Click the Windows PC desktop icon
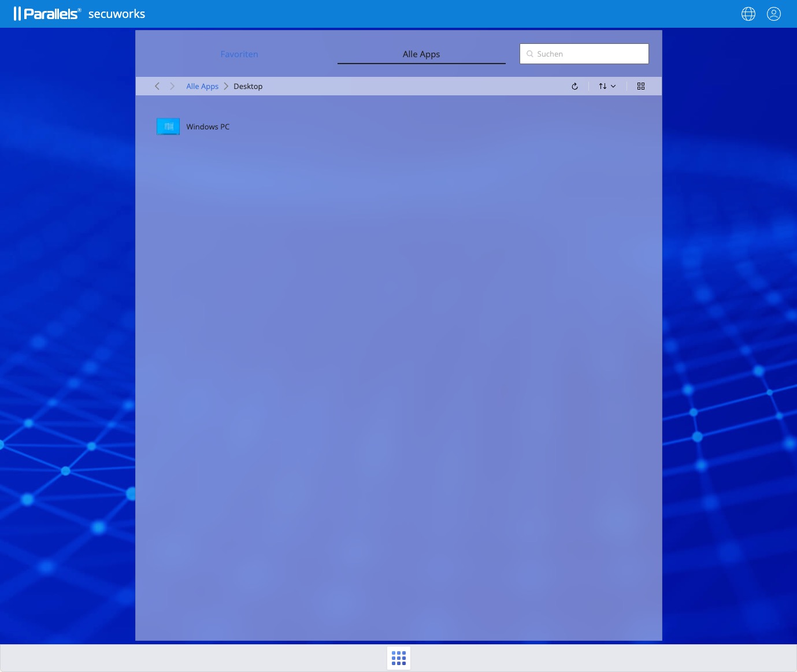797x672 pixels. tap(168, 127)
